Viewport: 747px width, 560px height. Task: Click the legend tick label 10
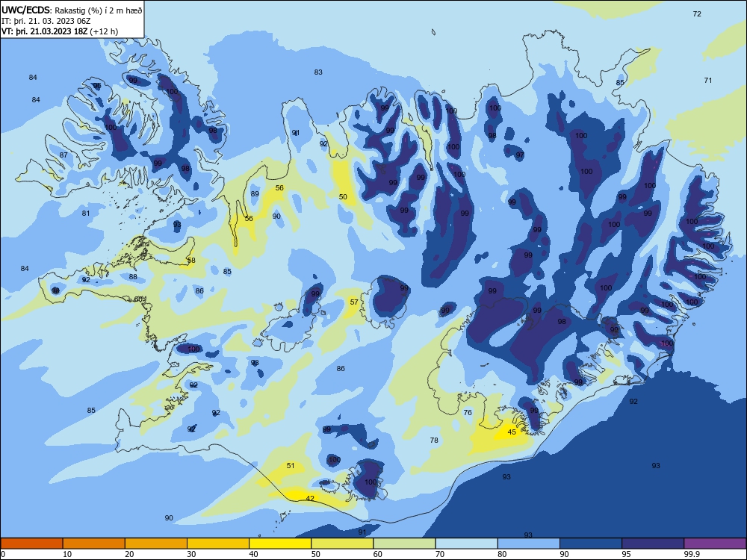pyautogui.click(x=67, y=554)
